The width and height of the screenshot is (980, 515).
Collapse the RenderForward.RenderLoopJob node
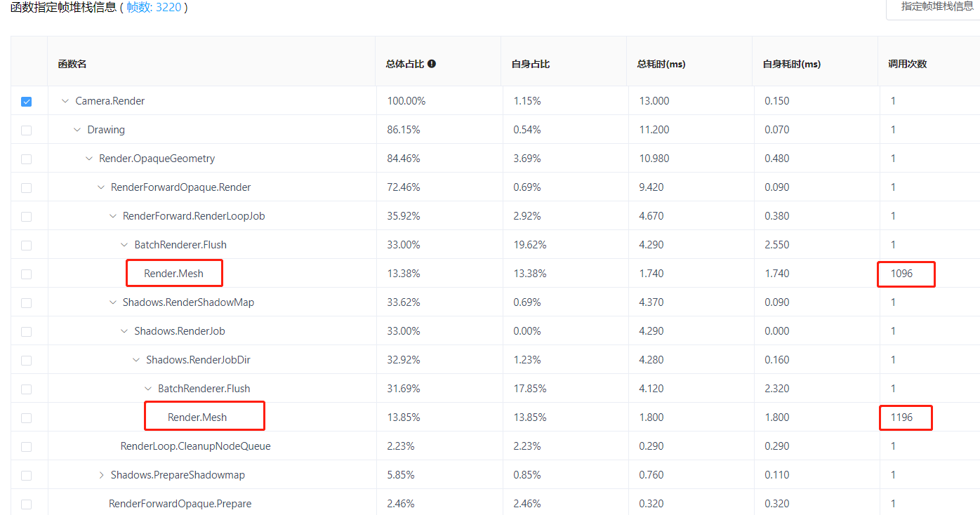point(113,216)
